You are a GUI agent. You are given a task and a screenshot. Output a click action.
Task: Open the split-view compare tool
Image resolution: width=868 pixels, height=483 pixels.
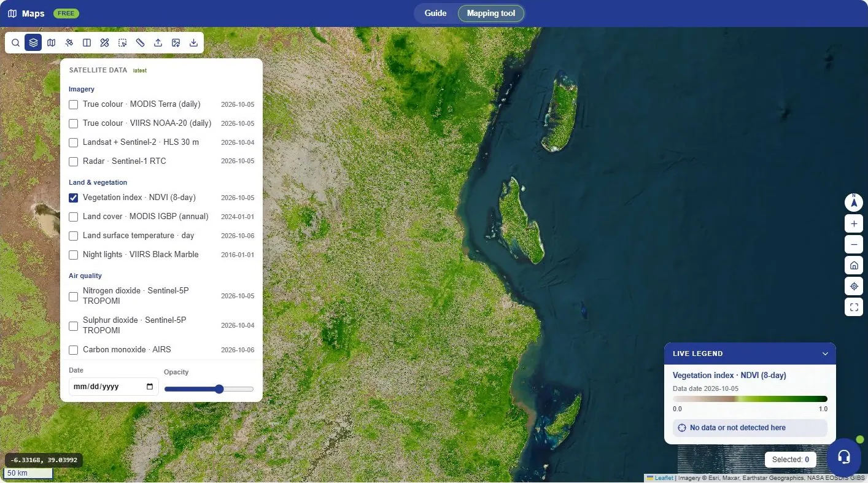pyautogui.click(x=87, y=43)
